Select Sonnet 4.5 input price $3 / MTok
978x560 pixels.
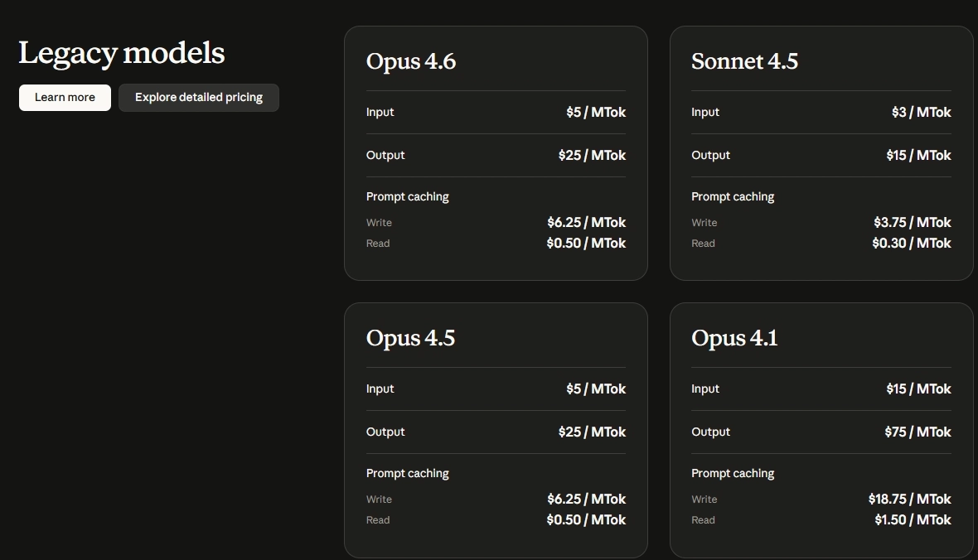pyautogui.click(x=921, y=113)
